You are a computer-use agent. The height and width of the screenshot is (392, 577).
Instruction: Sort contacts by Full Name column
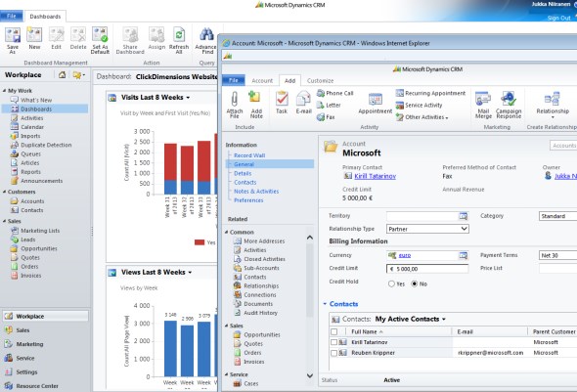click(x=364, y=331)
